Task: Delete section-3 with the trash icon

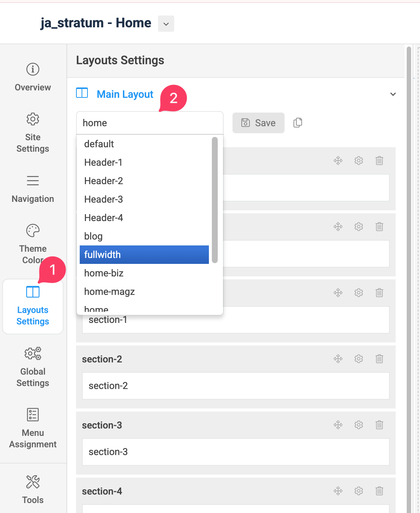Action: point(379,425)
